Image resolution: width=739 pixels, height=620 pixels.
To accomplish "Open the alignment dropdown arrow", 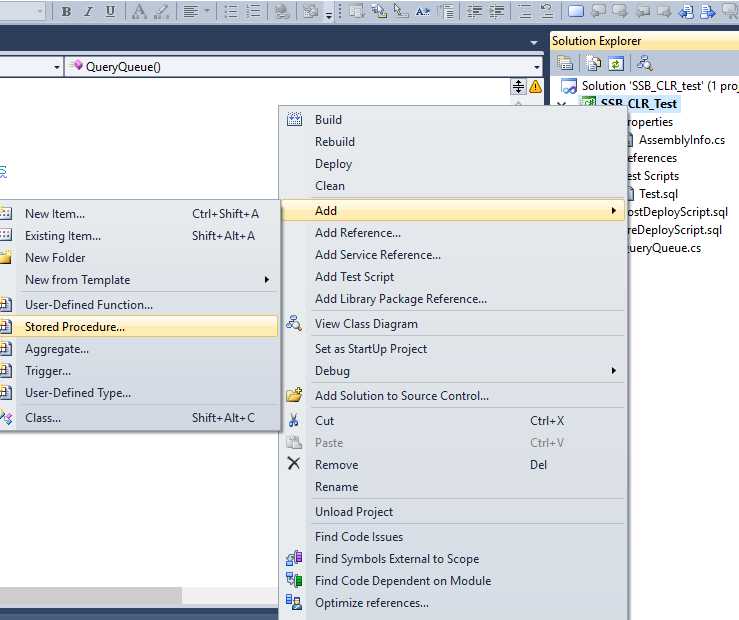I will [207, 11].
